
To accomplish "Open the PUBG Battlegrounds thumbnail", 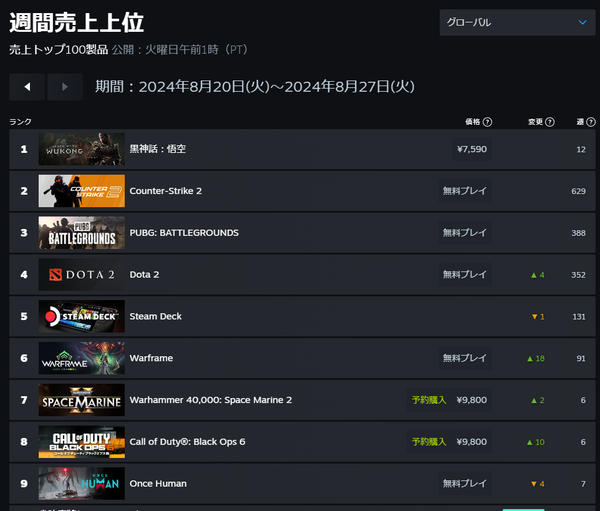I will tap(82, 233).
